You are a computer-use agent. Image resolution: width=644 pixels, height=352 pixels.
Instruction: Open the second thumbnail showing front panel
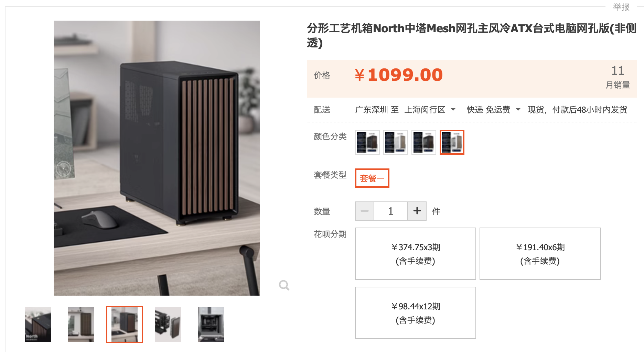(81, 324)
